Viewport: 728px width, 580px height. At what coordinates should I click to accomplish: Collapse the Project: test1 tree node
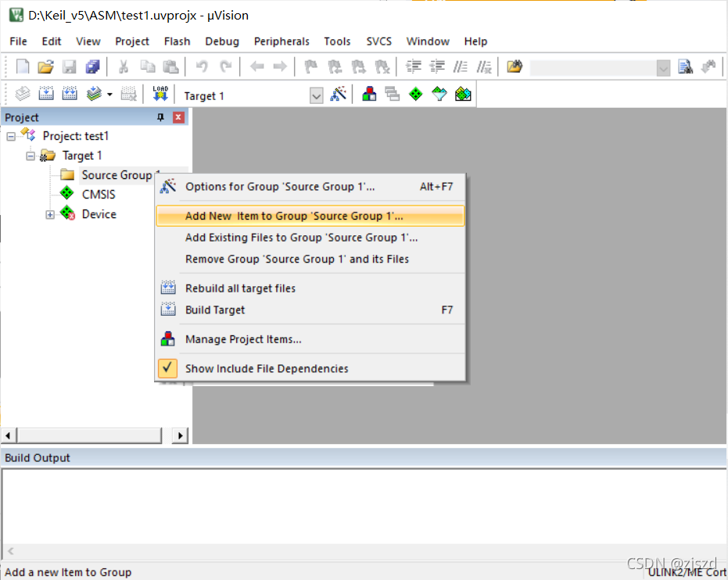coord(11,137)
